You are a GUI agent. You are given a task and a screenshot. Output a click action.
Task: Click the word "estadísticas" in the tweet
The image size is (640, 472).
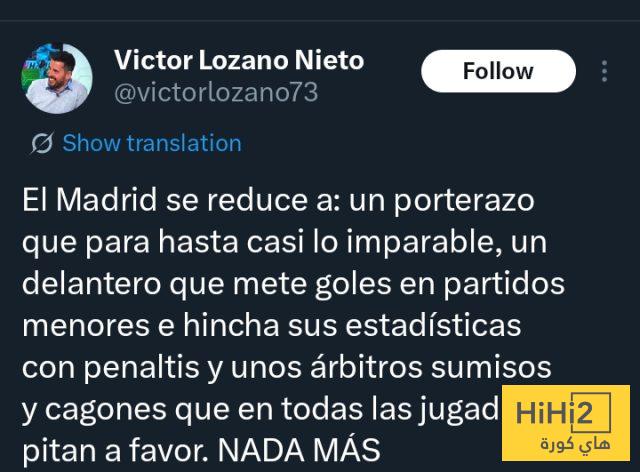coord(433,325)
